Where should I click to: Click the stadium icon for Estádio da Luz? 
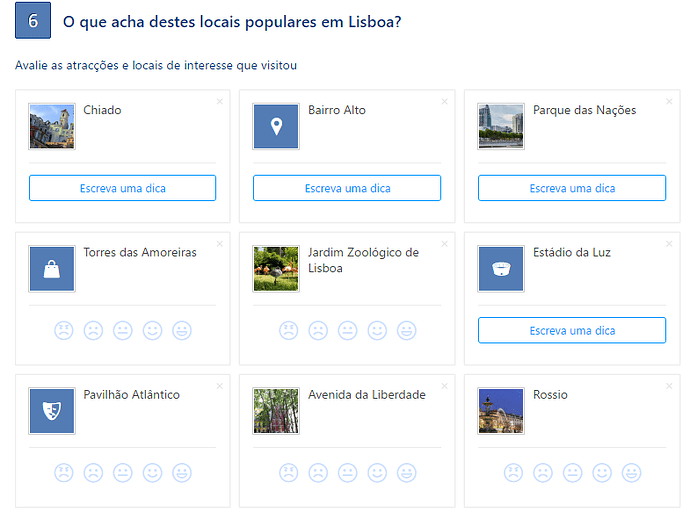pos(501,269)
